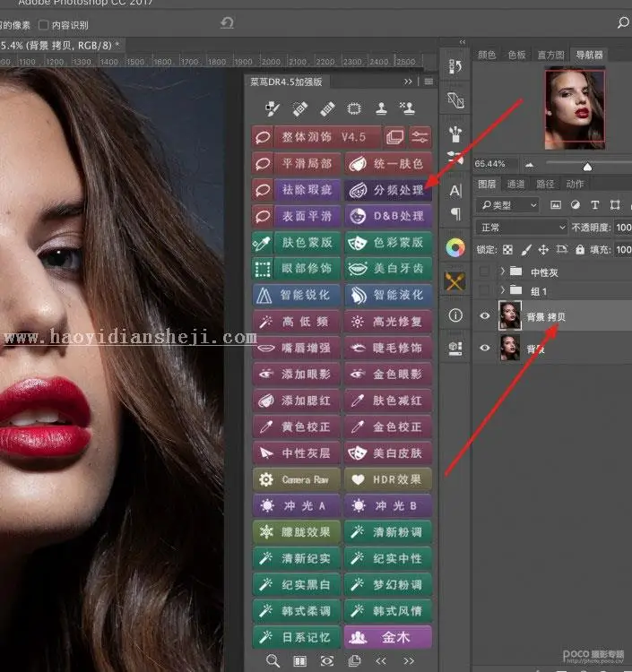
Task: Collapse the panel dock double arrow
Action: point(463,42)
